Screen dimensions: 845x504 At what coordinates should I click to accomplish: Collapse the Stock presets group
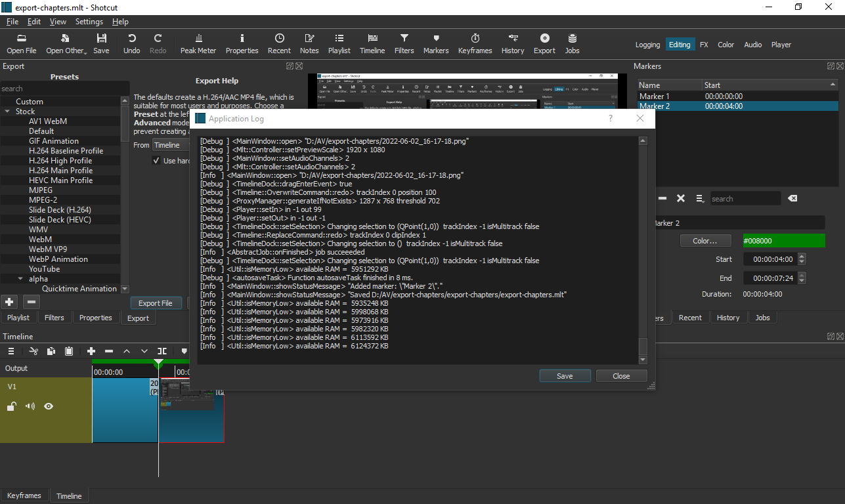coord(6,112)
